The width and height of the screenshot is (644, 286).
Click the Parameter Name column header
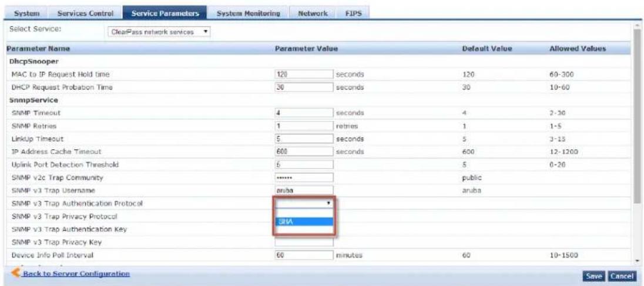coord(38,49)
